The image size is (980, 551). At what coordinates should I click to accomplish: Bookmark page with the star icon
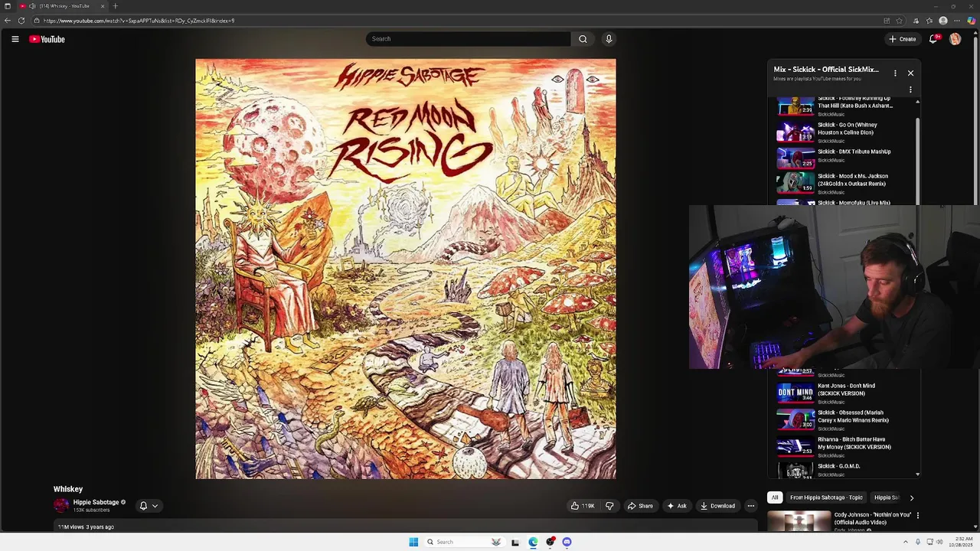[x=899, y=21]
